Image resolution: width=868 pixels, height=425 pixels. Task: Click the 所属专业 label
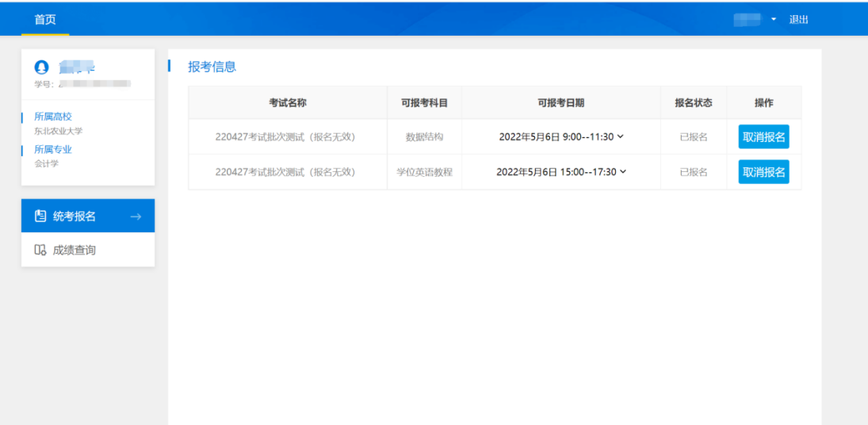pos(52,149)
